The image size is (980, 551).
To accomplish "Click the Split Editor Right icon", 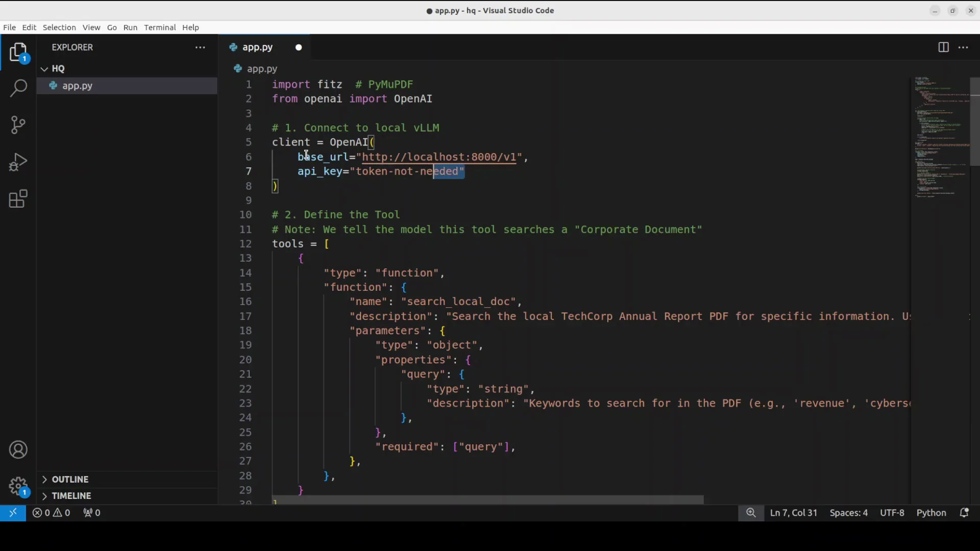I will (x=943, y=47).
